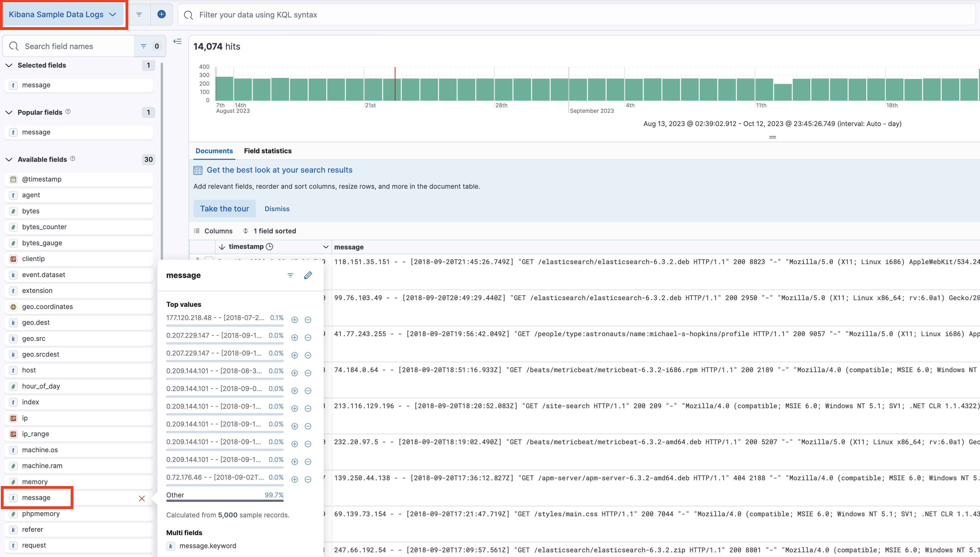Switch to the Field statistics tab
This screenshot has width=980, height=557.
point(268,151)
